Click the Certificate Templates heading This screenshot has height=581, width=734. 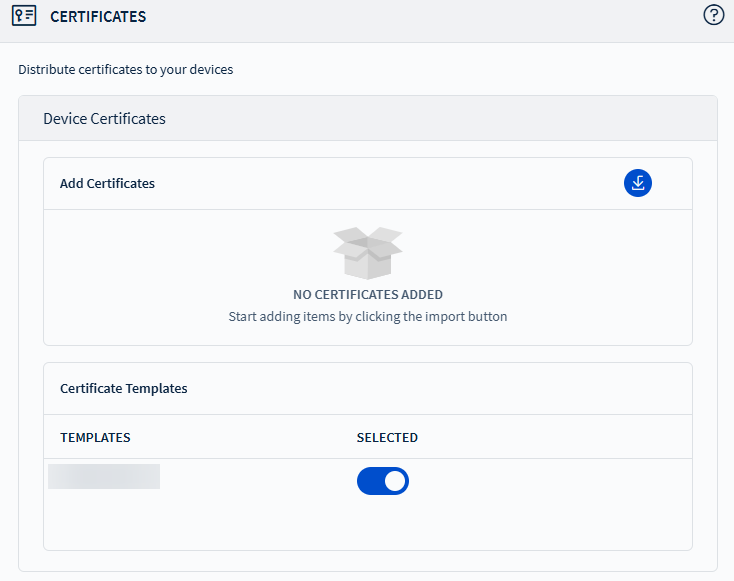point(124,388)
